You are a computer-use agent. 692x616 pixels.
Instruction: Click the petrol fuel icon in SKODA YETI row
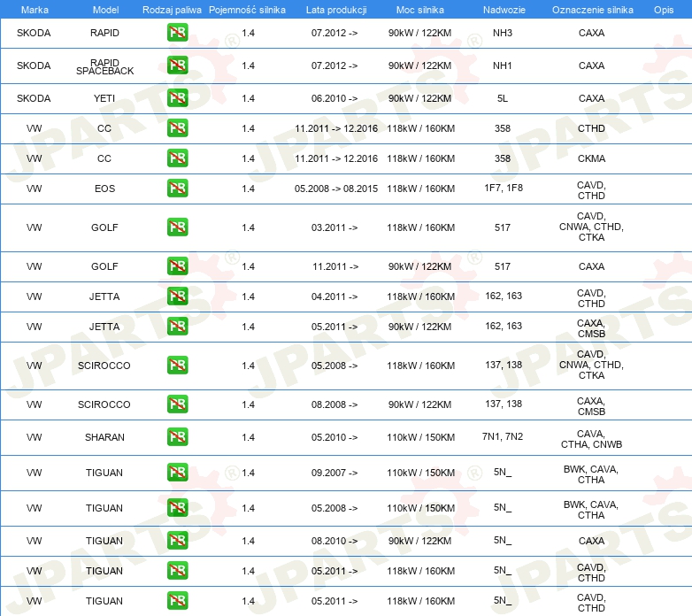click(x=177, y=98)
